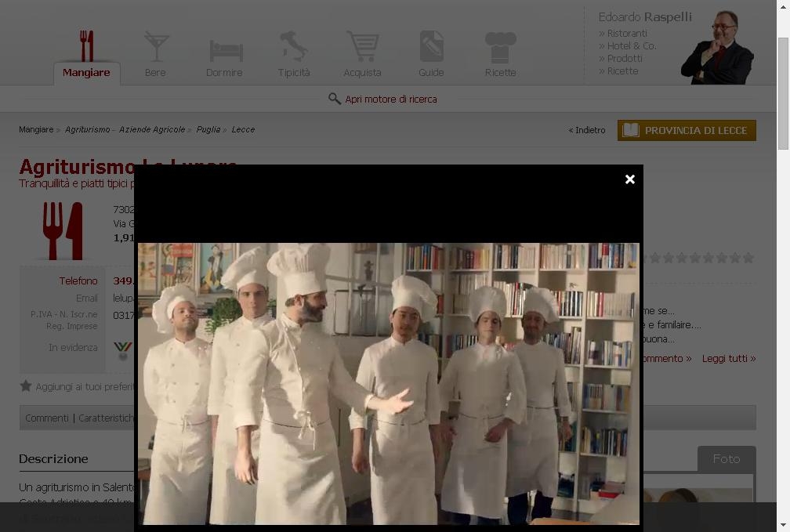Click the bed Dormire icon

(226, 51)
